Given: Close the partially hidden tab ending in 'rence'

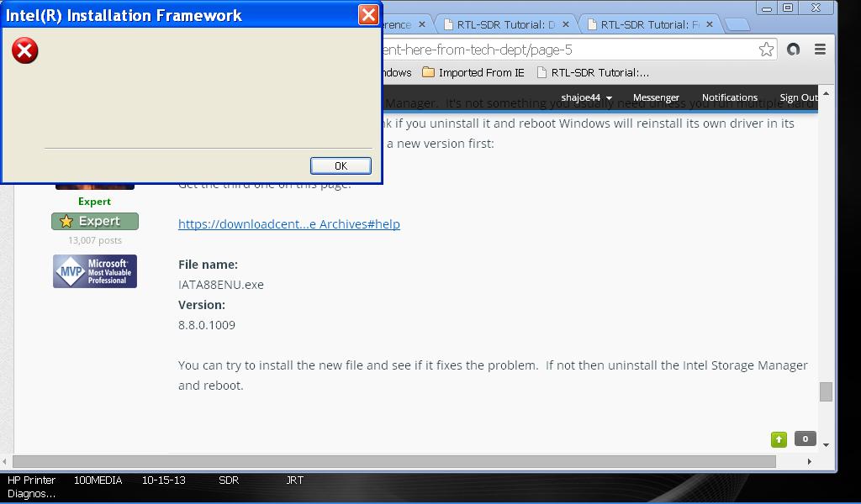Looking at the screenshot, I should click(422, 24).
